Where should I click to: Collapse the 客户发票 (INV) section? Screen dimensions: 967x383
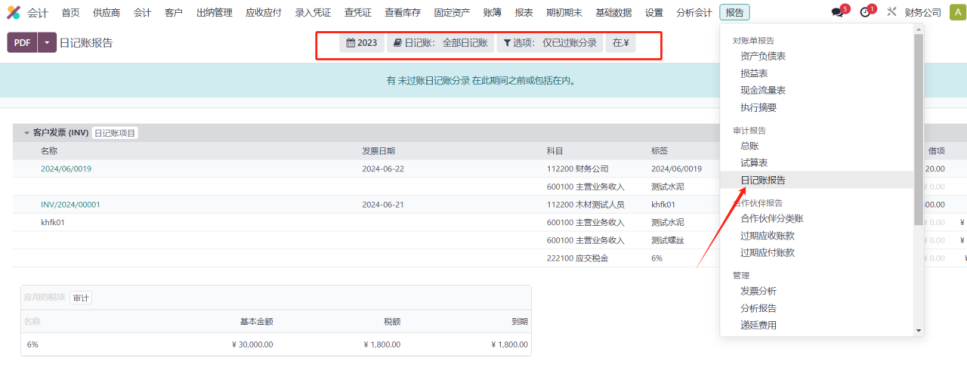[27, 133]
